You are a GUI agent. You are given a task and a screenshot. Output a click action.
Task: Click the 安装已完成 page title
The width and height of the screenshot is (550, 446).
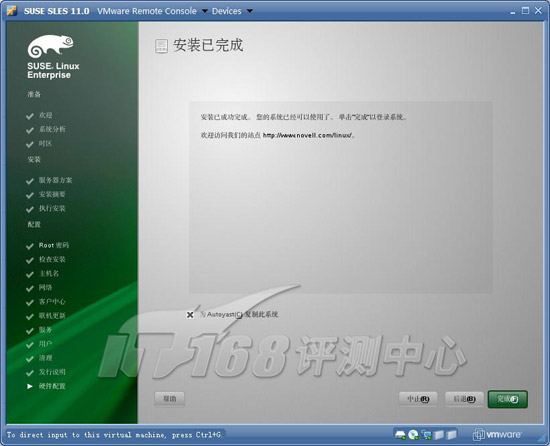coord(208,45)
